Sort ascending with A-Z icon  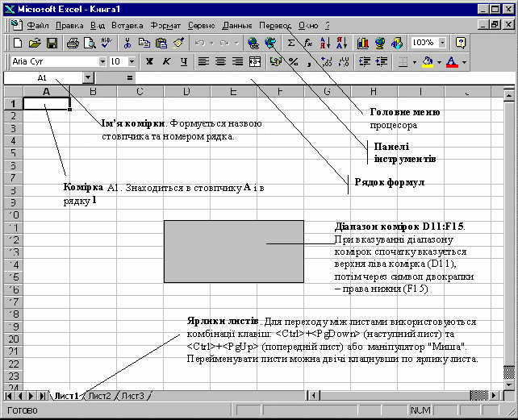click(325, 43)
